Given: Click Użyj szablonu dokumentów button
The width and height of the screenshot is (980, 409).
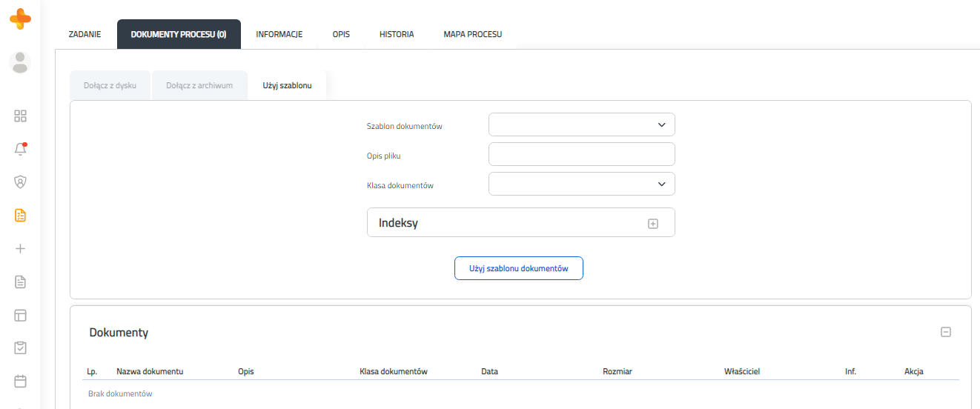Looking at the screenshot, I should point(519,268).
